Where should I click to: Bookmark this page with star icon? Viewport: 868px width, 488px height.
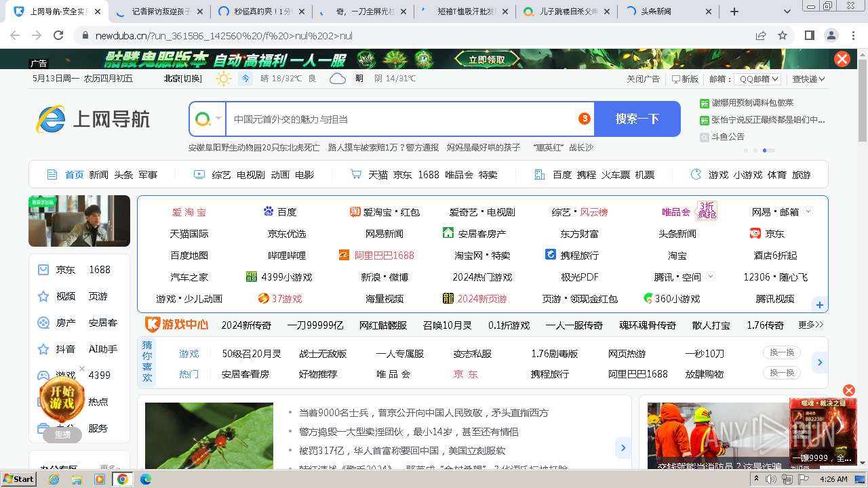[783, 35]
